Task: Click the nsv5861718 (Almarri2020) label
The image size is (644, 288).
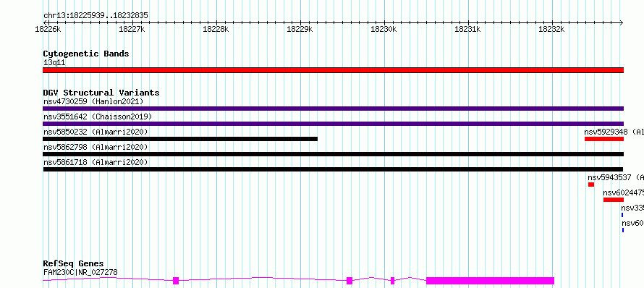Action: coord(96,162)
